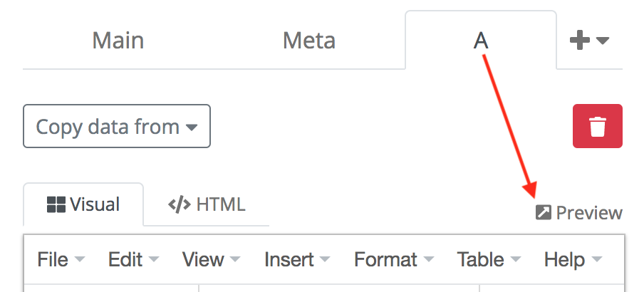644x292 pixels.
Task: Select the Visual editor tab label
Action: tap(94, 205)
